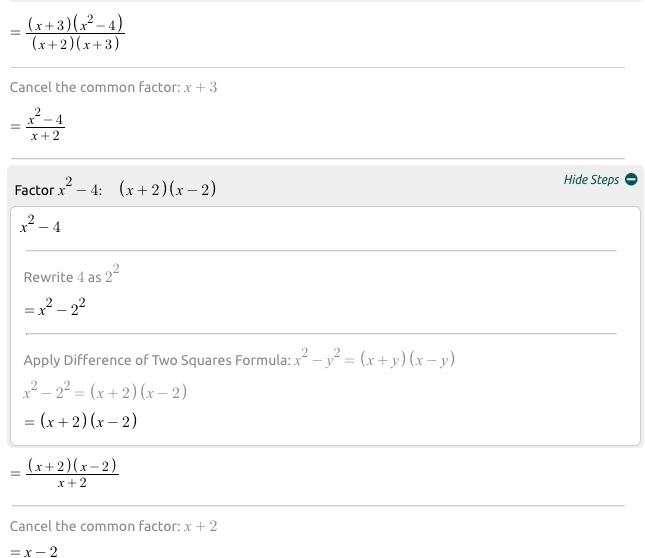Click the fraction (x+2)(x−2) over x+2
The height and width of the screenshot is (558, 645).
coord(72,473)
